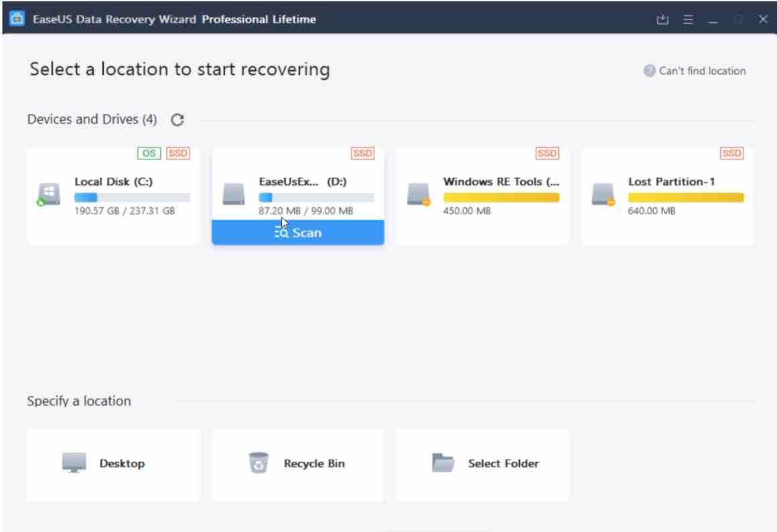Click the Local Disk (C:) label

113,182
